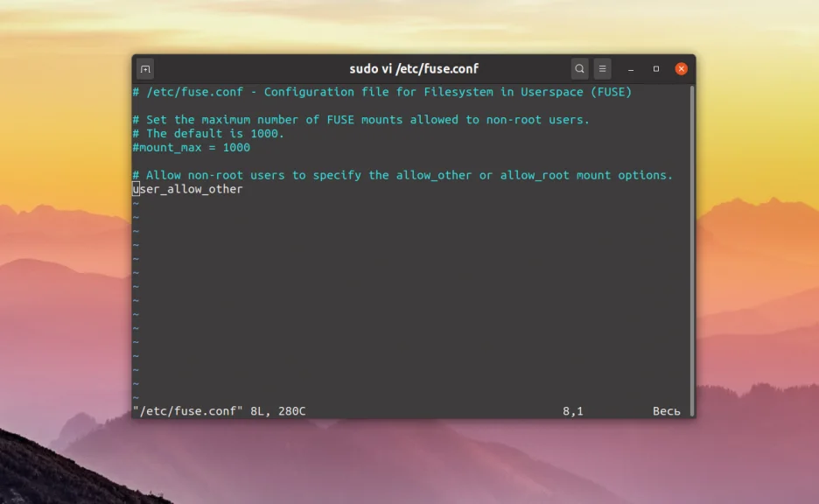This screenshot has width=819, height=504.
Task: Click the 8,1 cursor position indicator
Action: (572, 409)
